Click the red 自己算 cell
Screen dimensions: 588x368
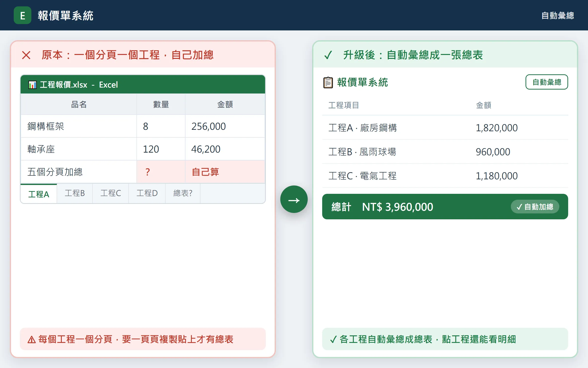point(225,172)
